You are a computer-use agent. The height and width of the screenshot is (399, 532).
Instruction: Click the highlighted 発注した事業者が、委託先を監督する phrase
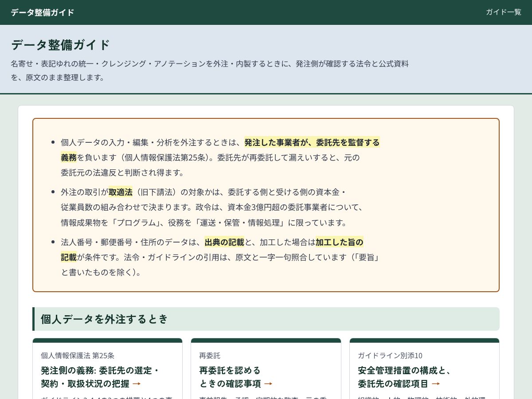pos(312,143)
